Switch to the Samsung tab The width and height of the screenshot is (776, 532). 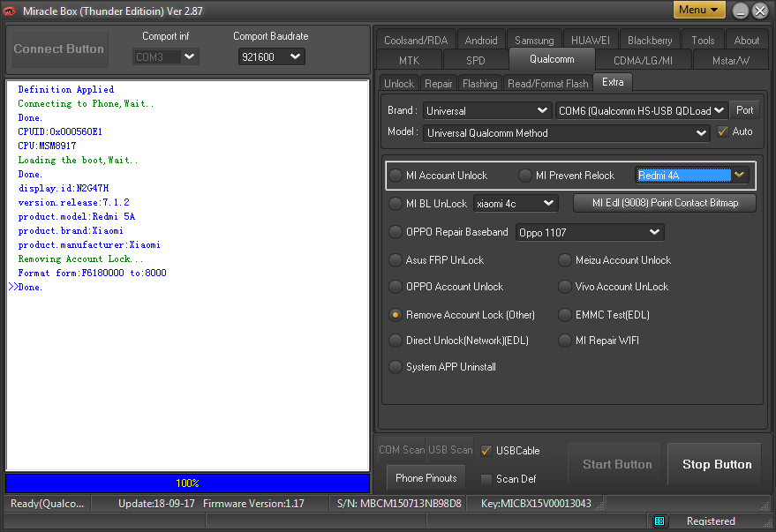[534, 40]
